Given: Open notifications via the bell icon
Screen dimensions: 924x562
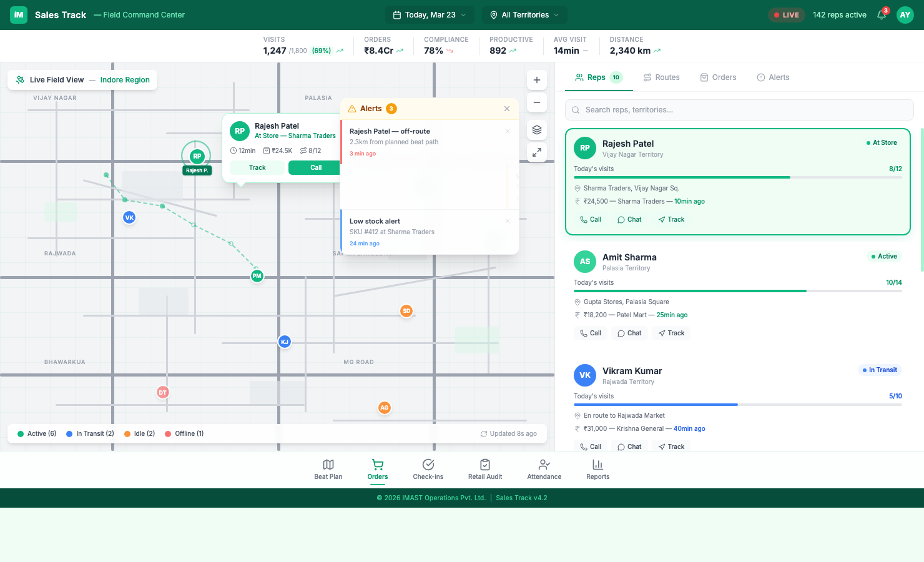Looking at the screenshot, I should 881,14.
